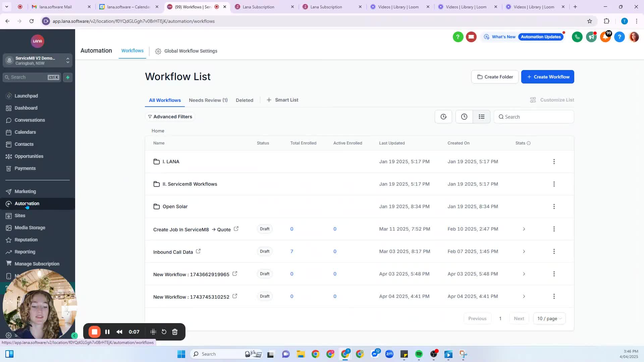Open the green phone dialer icon
The image size is (644, 362).
(x=577, y=37)
